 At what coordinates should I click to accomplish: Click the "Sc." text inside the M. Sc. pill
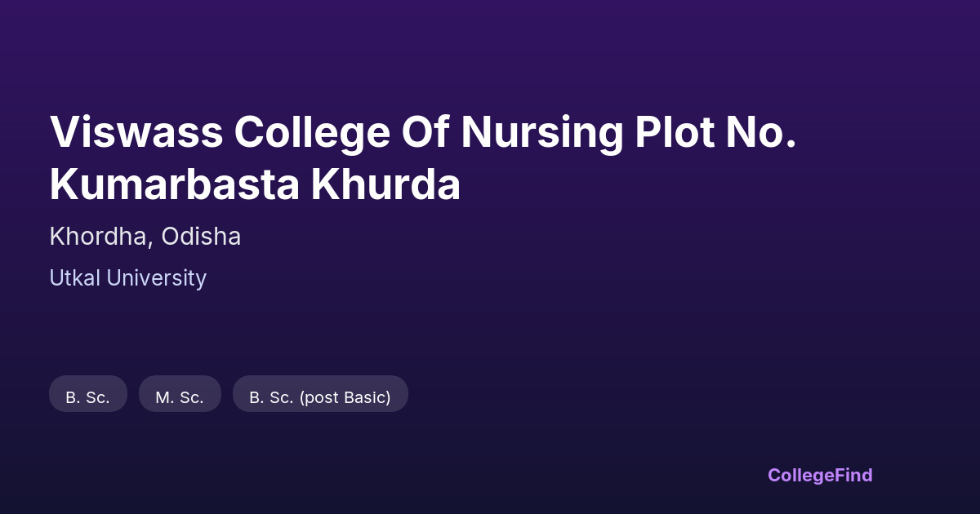pos(190,397)
